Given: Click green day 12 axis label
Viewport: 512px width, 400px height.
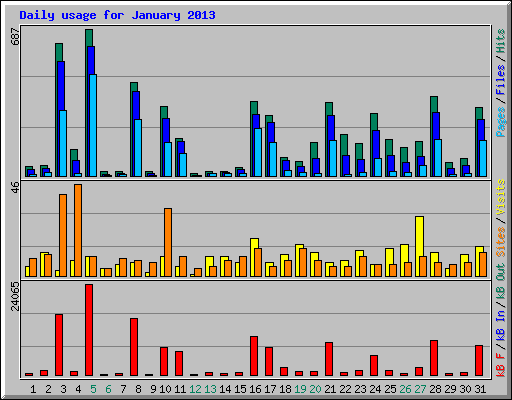Looking at the screenshot, I should pos(195,389).
